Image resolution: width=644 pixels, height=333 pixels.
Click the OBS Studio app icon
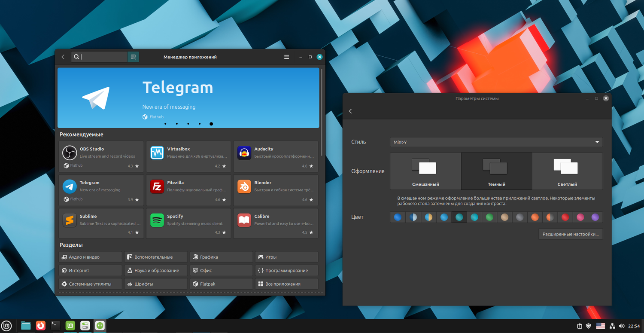click(x=70, y=153)
